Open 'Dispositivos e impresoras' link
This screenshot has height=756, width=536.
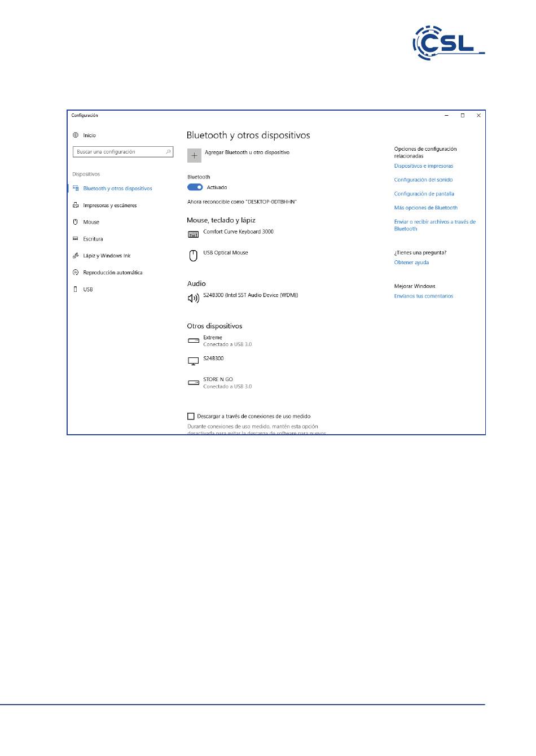tap(424, 166)
